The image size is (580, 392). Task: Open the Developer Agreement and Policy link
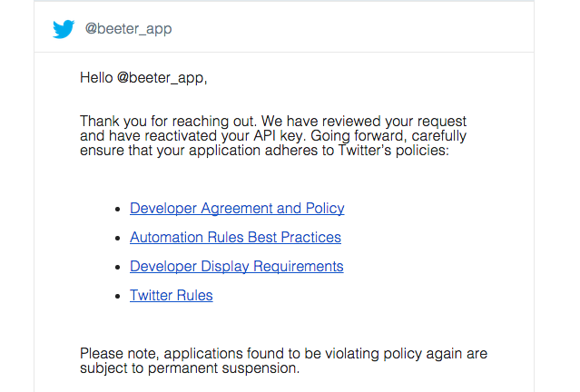click(x=237, y=209)
